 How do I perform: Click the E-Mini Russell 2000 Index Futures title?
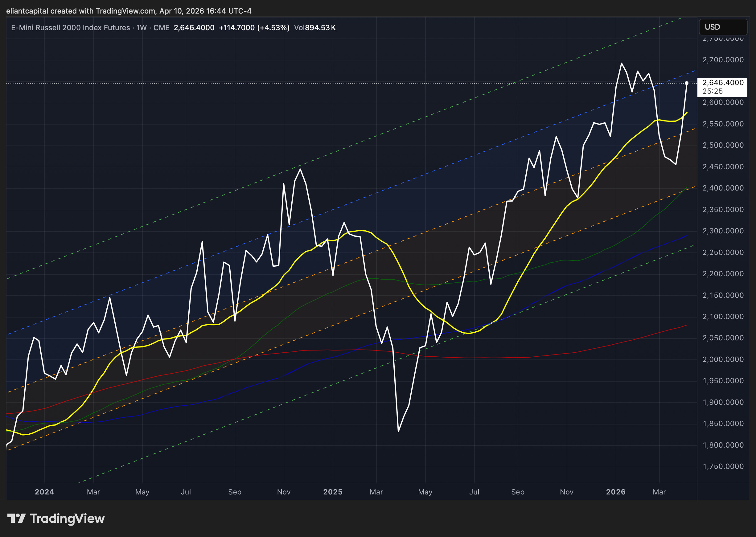click(70, 28)
